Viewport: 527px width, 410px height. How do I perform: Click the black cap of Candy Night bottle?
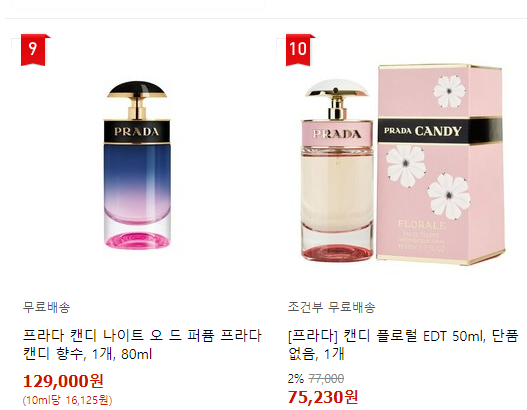137,89
